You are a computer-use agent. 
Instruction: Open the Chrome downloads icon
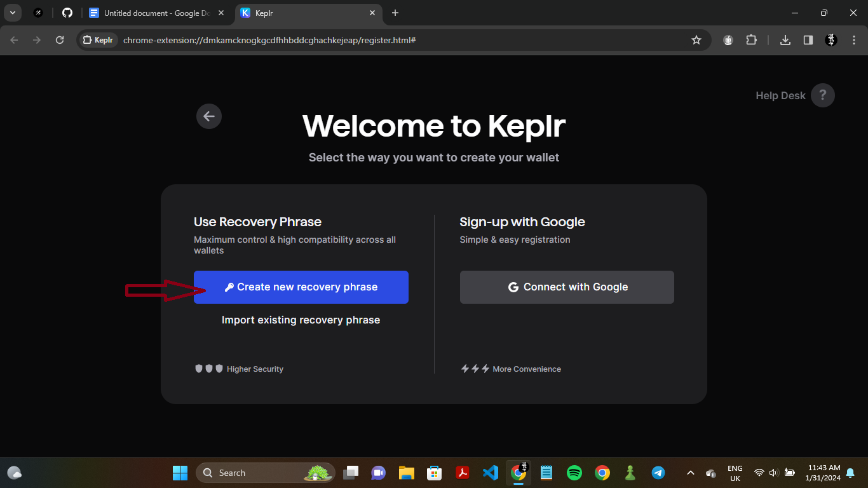click(x=785, y=40)
